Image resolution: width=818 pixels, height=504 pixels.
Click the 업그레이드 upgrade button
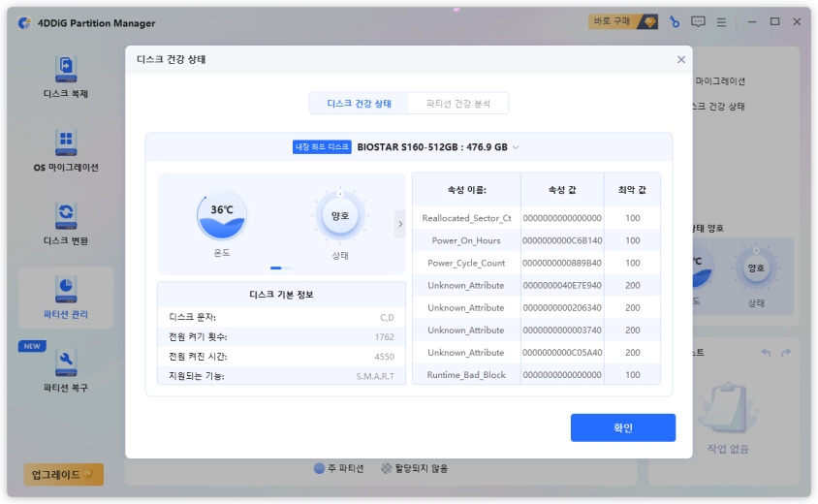click(x=64, y=474)
